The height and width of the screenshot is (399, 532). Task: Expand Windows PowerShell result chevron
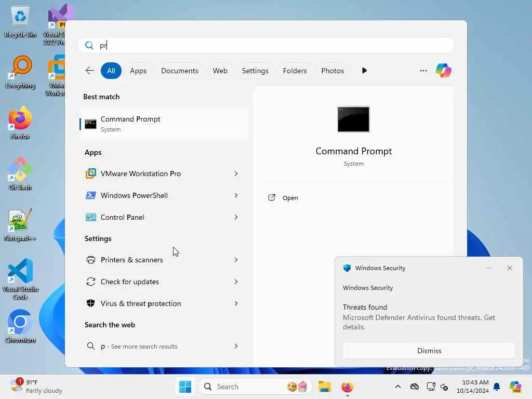(236, 195)
